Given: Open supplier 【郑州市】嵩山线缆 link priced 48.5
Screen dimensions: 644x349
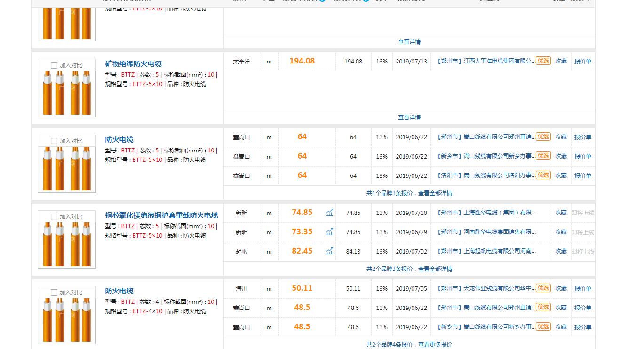Looking at the screenshot, I should click(x=485, y=308).
